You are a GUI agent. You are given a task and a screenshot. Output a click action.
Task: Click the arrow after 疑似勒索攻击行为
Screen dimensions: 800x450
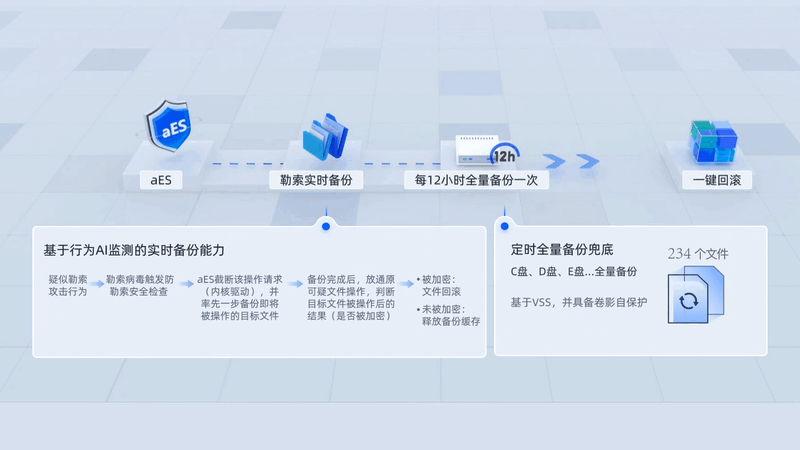pos(97,284)
